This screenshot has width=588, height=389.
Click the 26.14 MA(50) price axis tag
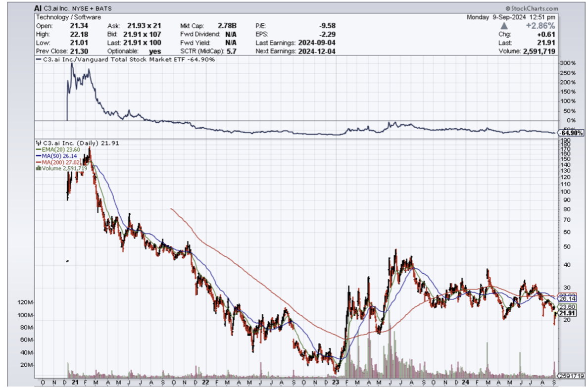pyautogui.click(x=567, y=299)
